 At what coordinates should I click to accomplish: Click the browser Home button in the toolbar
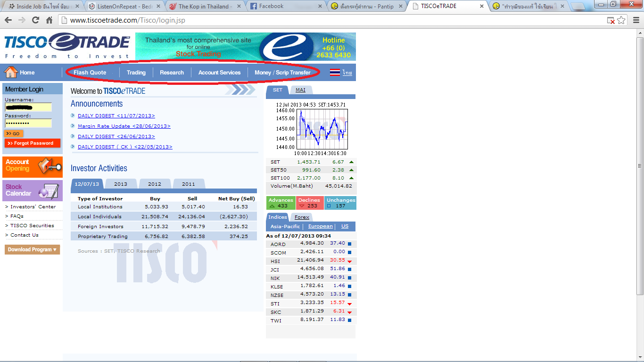(49, 20)
